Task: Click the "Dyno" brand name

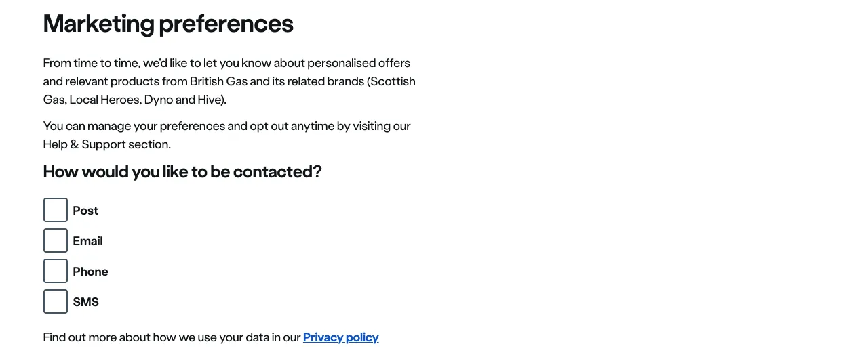Action: click(159, 100)
